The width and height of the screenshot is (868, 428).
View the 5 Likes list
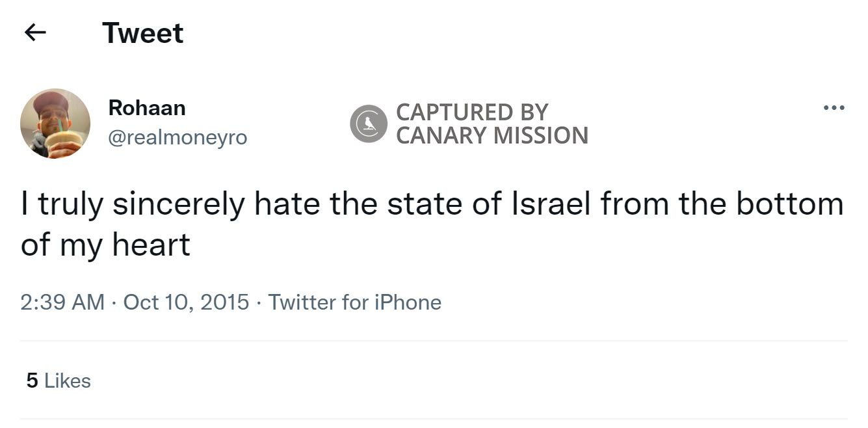pos(59,381)
